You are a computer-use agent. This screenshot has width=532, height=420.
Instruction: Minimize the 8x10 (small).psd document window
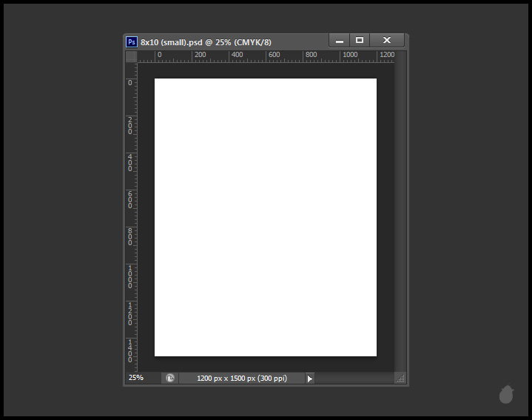(x=340, y=41)
